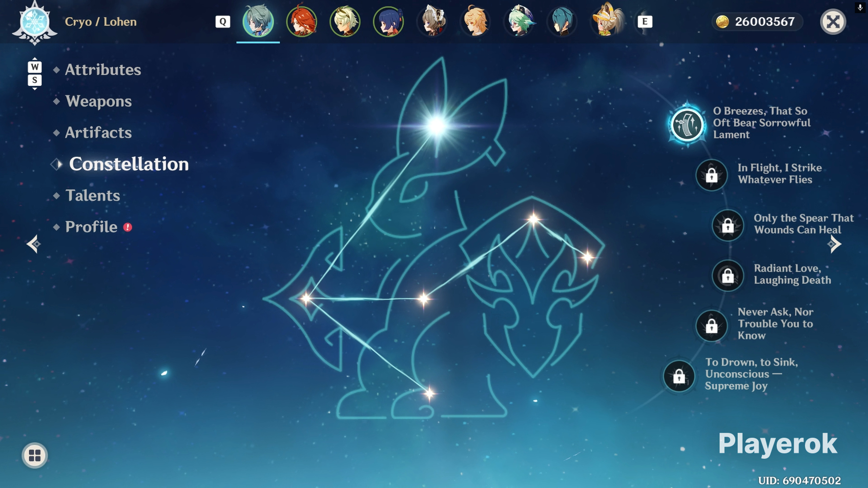Viewport: 868px width, 488px height.
Task: Select the Constellation menu entry
Action: click(x=129, y=164)
